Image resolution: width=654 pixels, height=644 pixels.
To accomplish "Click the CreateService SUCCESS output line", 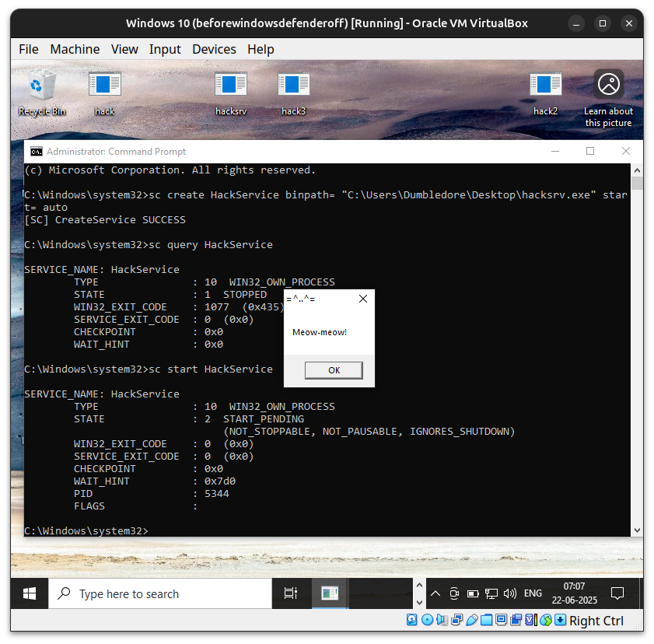I will [105, 220].
